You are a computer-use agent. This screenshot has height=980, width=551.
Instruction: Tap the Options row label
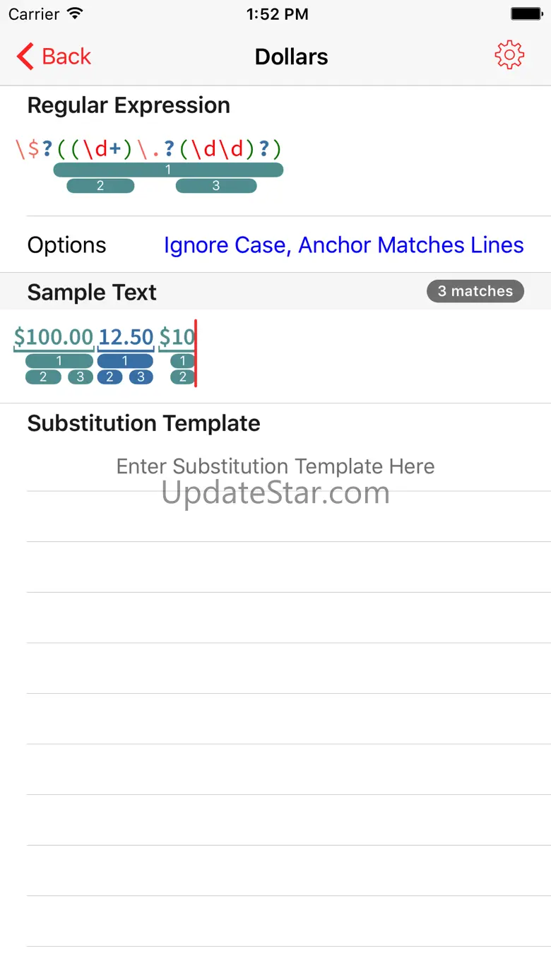(x=66, y=245)
